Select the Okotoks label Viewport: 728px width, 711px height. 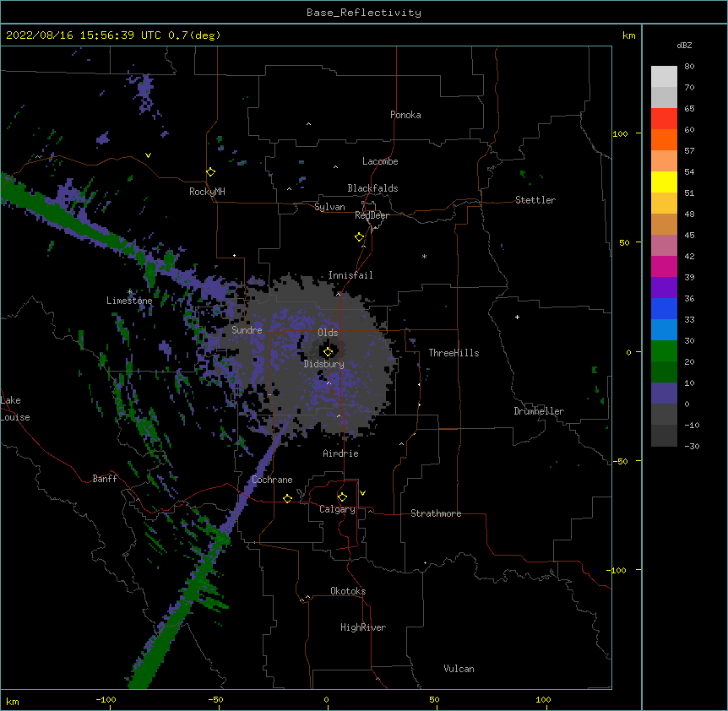[348, 591]
